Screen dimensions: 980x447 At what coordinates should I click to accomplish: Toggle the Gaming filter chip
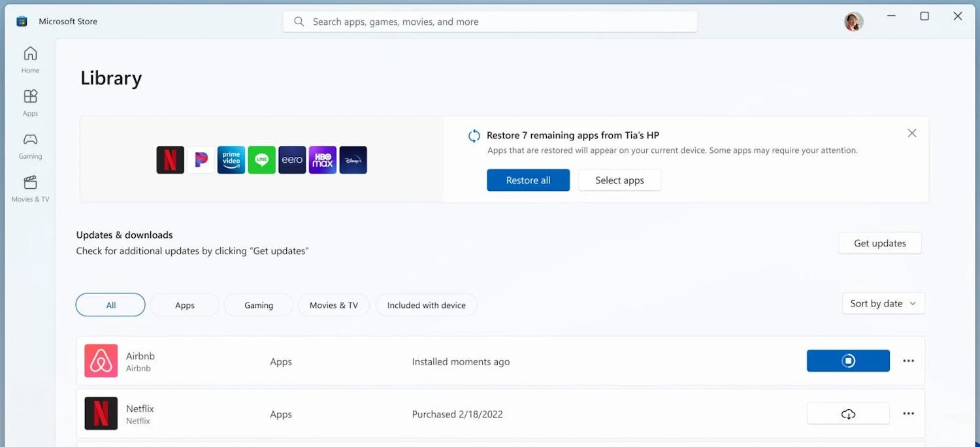[258, 305]
